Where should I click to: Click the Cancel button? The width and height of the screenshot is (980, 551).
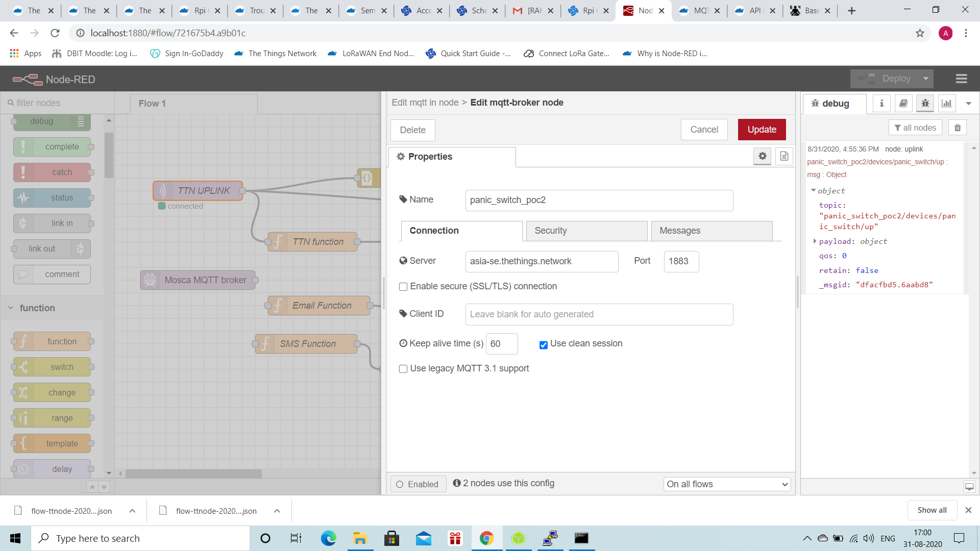coord(704,130)
